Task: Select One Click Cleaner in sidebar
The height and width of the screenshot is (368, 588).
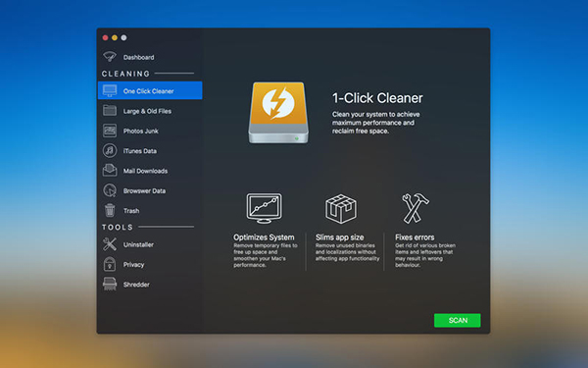Action: (x=150, y=90)
